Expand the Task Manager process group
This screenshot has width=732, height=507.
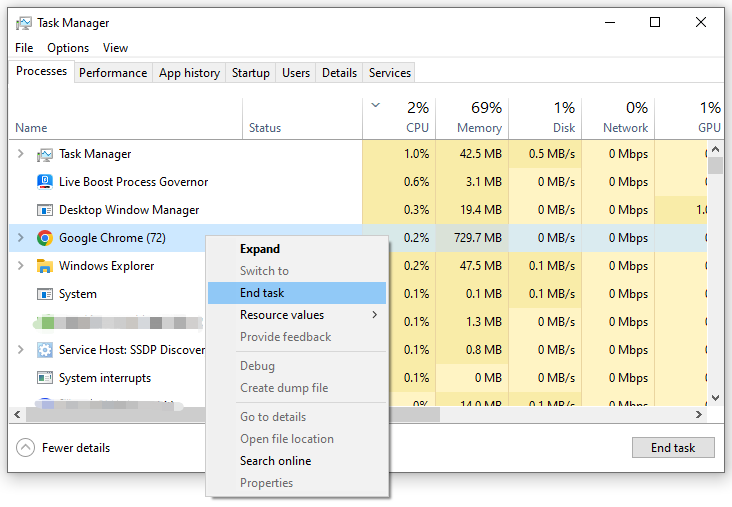[20, 154]
